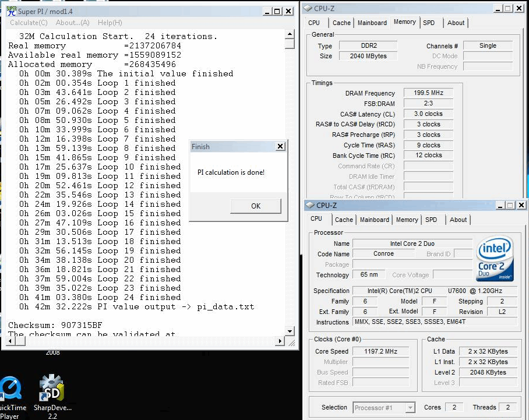Click the memory Type DDR2 field
The width and height of the screenshot is (529, 420).
pos(368,45)
